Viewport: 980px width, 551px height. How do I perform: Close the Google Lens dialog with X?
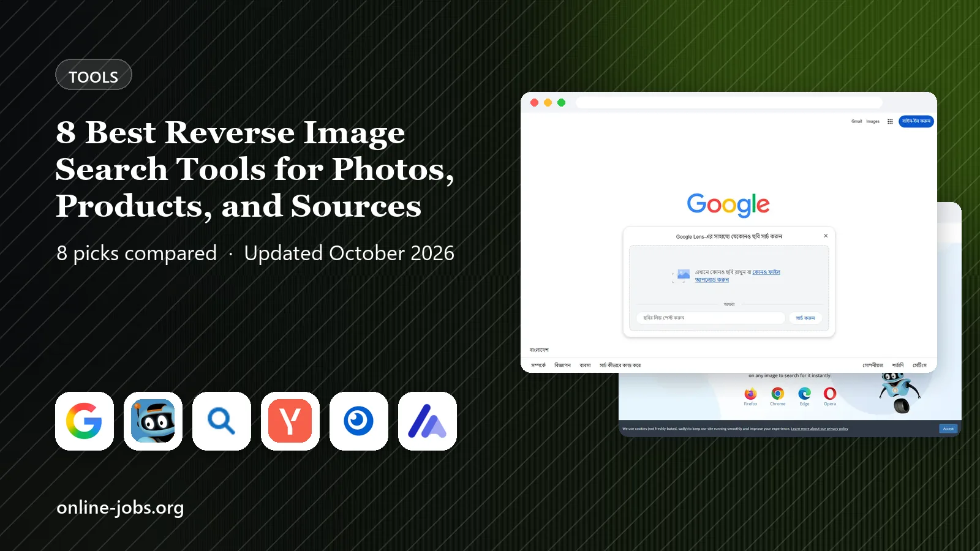826,236
